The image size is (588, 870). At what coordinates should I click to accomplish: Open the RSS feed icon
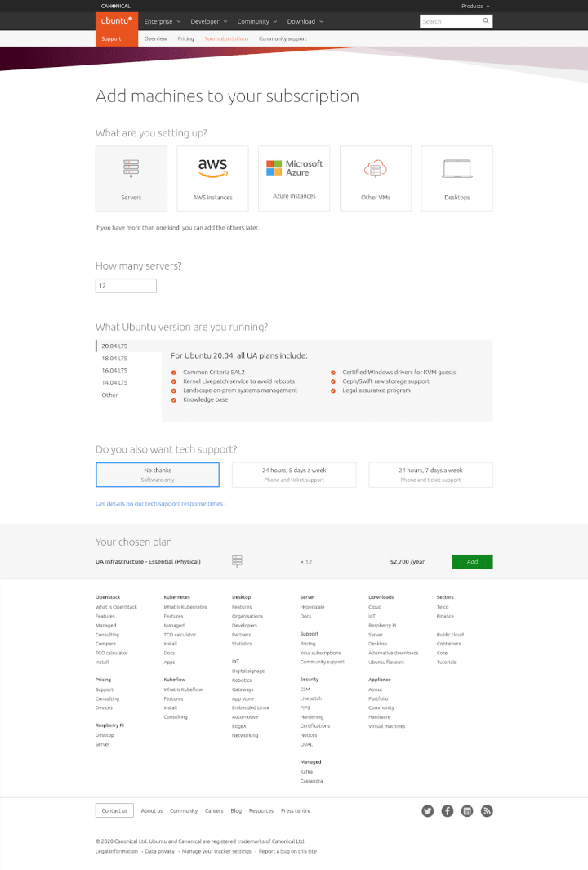coord(487,811)
